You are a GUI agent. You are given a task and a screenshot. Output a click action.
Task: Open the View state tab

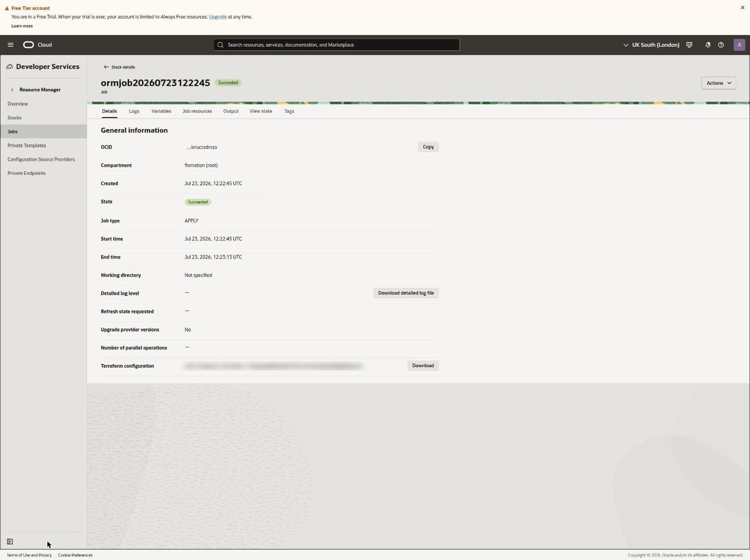[261, 111]
